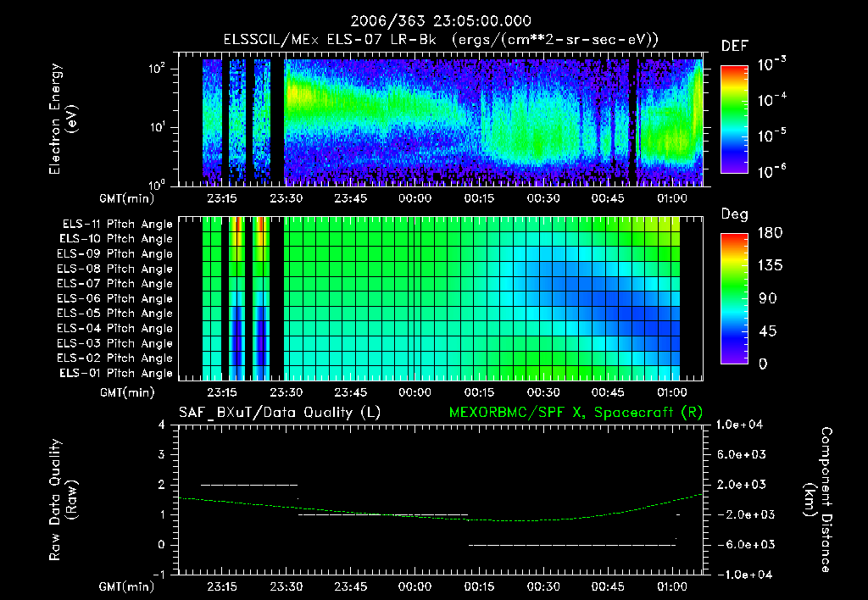Click the 'SAF_BXuT/Data Quality (L)' label

(280, 413)
